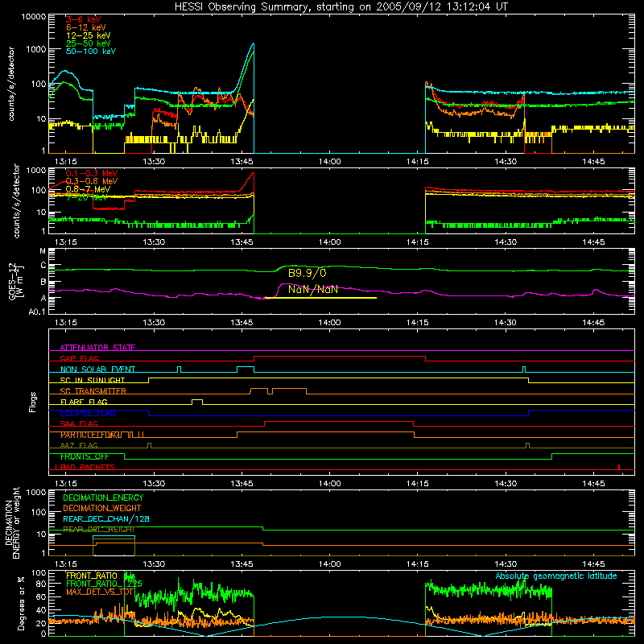644x644 pixels.
Task: Select the 50-100 keV legend label
Action: pos(91,52)
